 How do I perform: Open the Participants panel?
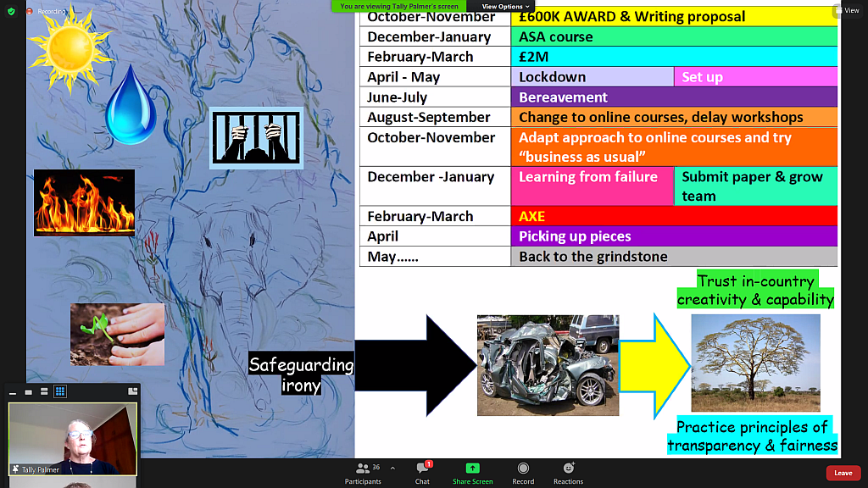click(363, 474)
